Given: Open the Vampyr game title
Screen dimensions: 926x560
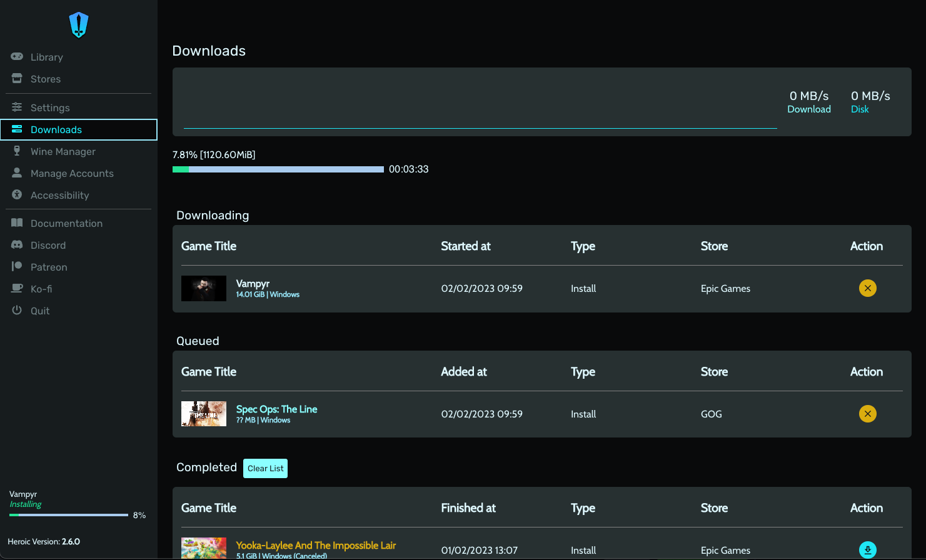Looking at the screenshot, I should click(253, 283).
